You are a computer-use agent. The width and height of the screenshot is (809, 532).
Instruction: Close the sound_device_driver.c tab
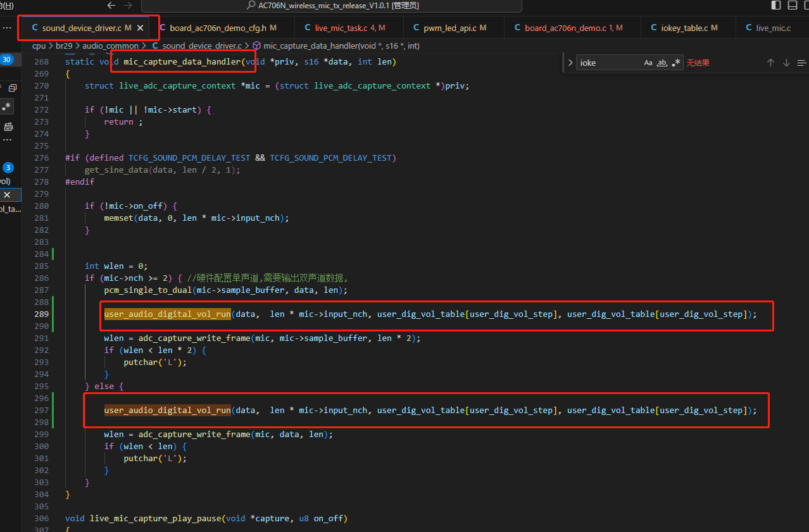140,28
